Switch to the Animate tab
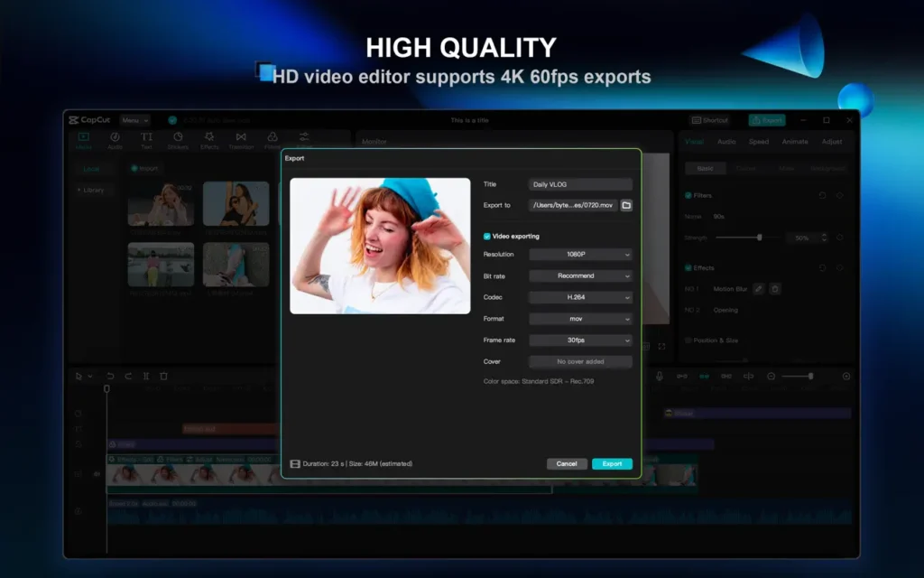This screenshot has width=924, height=578. click(795, 142)
